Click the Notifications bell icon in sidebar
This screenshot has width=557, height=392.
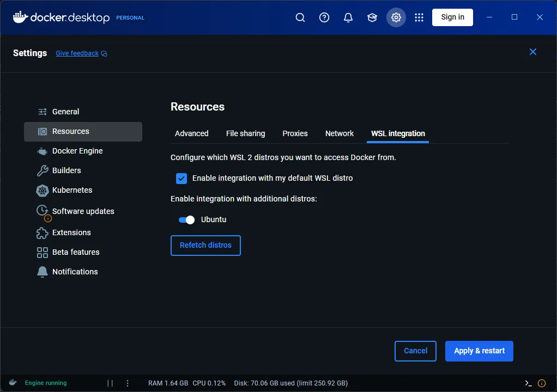43,272
